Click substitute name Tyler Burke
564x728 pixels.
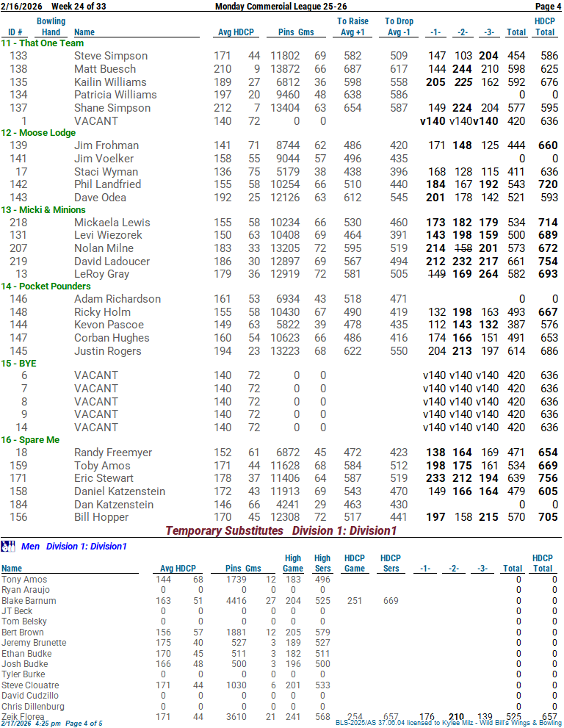click(x=23, y=674)
